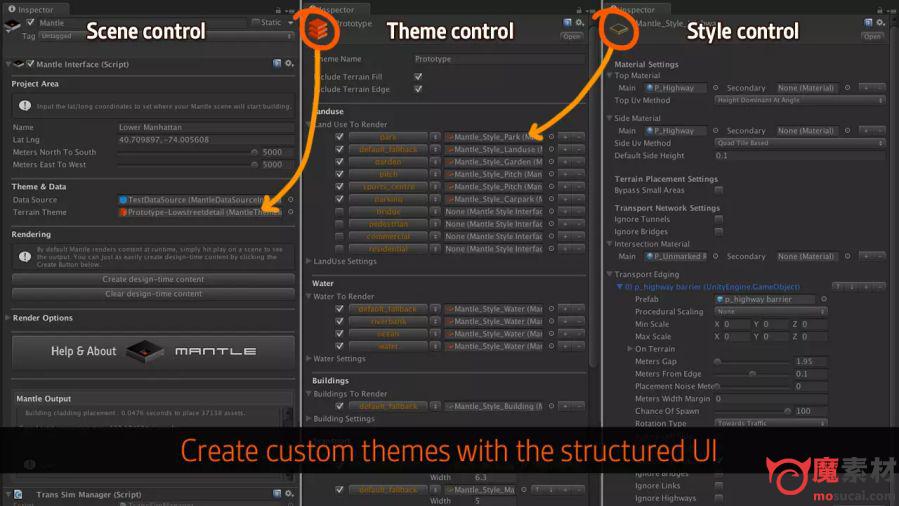The height and width of the screenshot is (506, 899).
Task: Collapse Transport Edging foldout
Action: pos(609,274)
